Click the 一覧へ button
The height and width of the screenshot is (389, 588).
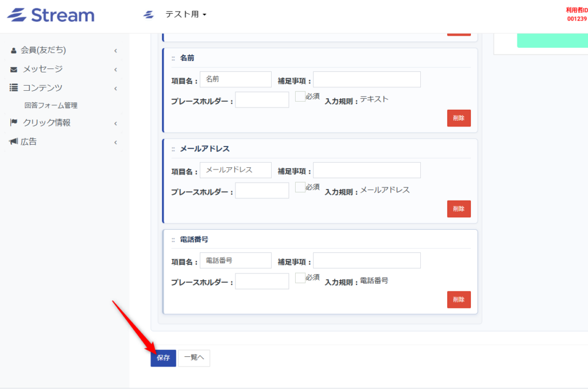point(194,358)
